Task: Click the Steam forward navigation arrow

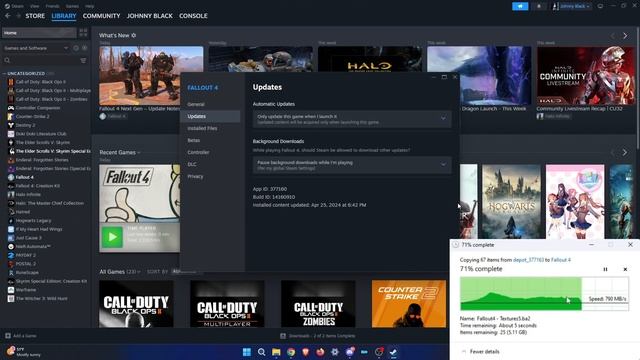Action: click(18, 16)
